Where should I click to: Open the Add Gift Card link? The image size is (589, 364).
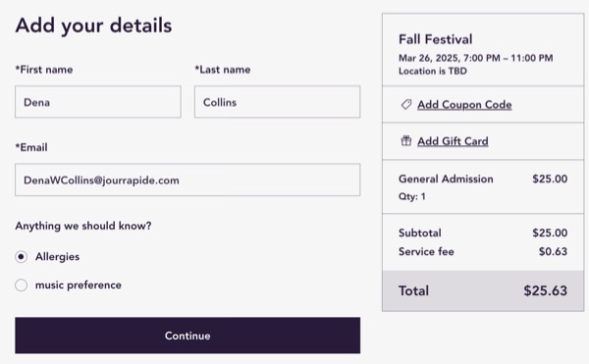(x=453, y=141)
